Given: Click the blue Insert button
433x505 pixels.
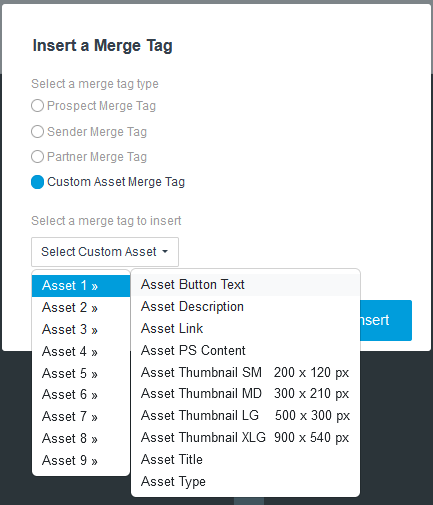Looking at the screenshot, I should (386, 320).
